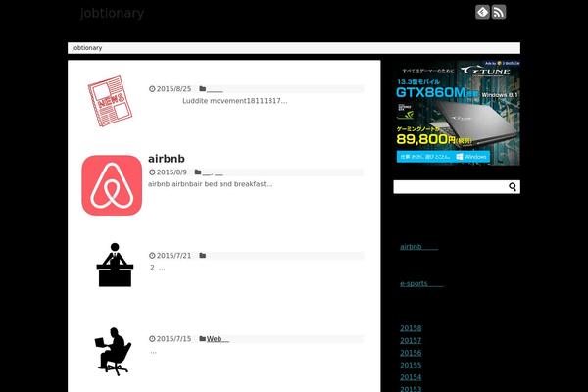Click the clock icon beside 2015/8/25
The image size is (588, 392).
152,89
